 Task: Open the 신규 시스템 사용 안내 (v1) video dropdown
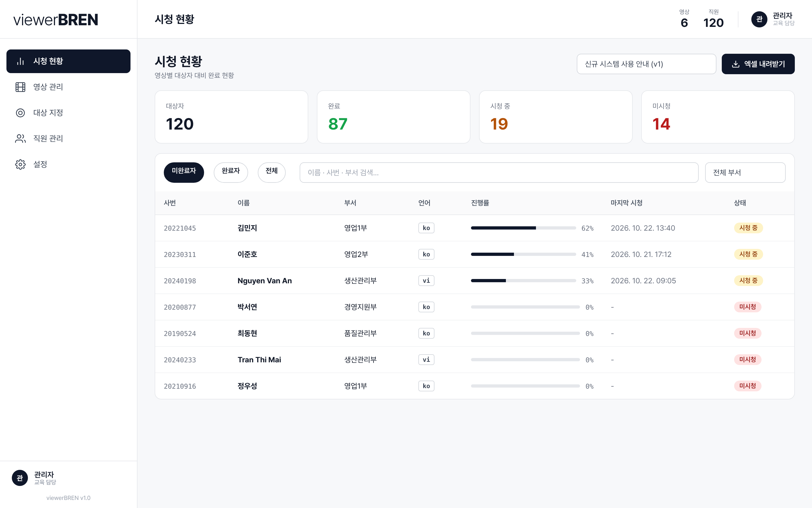(646, 64)
